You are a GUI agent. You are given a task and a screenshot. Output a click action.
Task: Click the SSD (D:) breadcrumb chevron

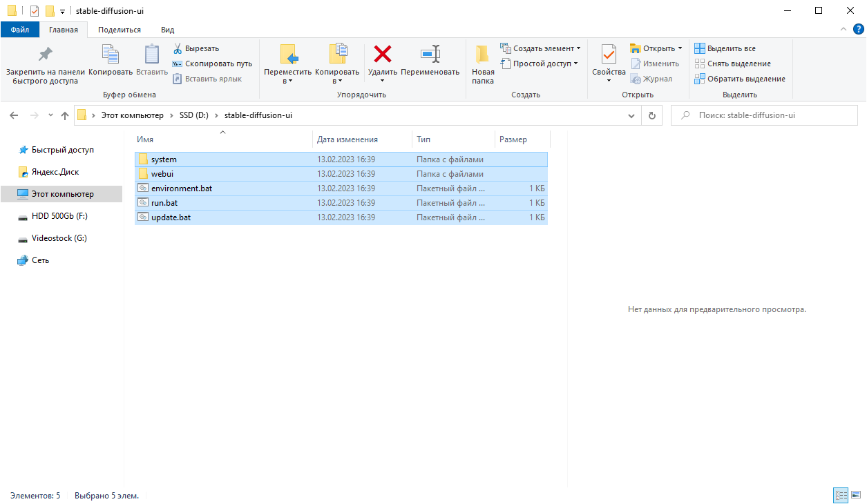(x=216, y=115)
